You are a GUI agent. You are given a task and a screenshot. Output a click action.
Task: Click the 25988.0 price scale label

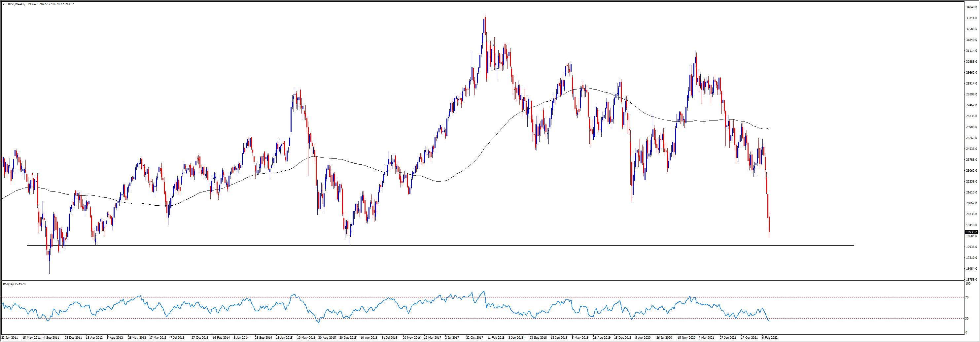pyautogui.click(x=971, y=127)
